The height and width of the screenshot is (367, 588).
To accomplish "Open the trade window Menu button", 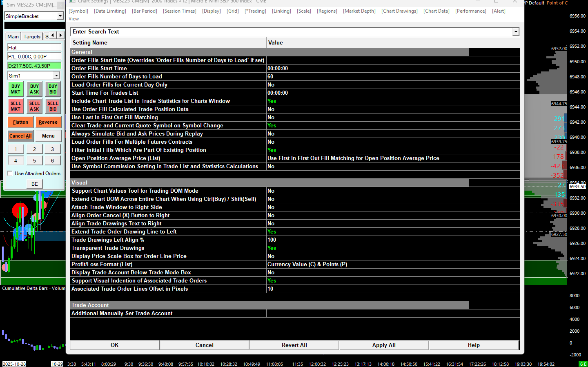I will click(x=48, y=136).
